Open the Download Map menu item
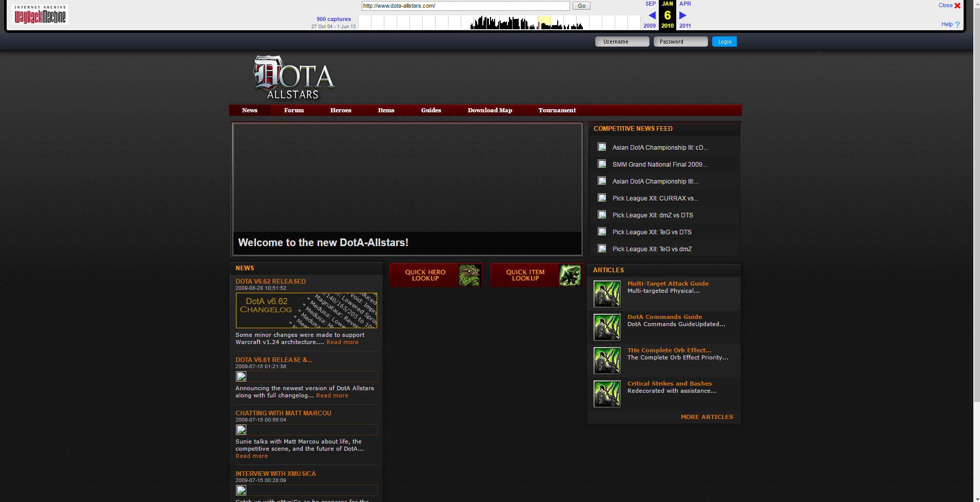 [x=490, y=110]
